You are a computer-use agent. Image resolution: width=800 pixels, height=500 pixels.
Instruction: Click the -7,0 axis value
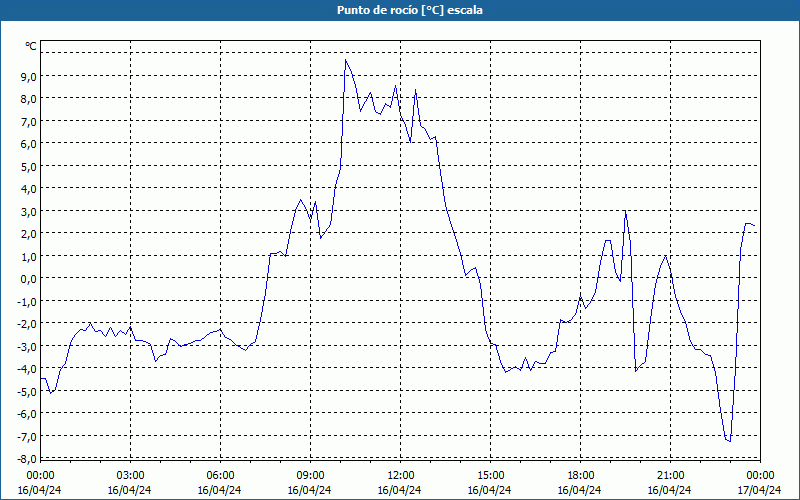tap(27, 436)
